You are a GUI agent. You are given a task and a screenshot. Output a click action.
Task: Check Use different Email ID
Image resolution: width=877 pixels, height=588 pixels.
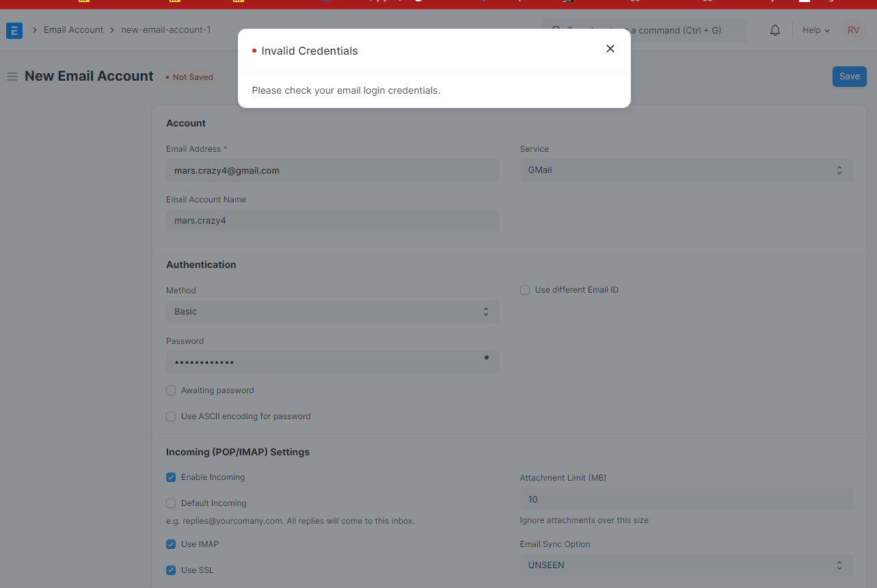(524, 290)
